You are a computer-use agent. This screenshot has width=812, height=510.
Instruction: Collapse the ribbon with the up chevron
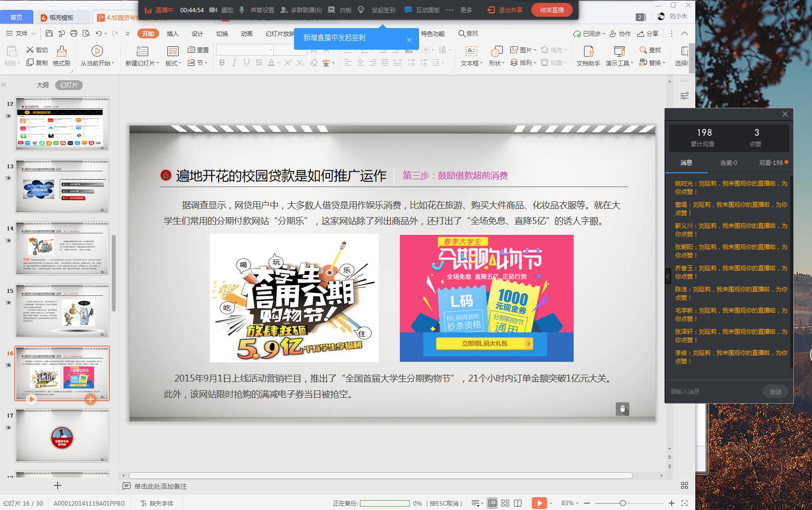pyautogui.click(x=684, y=33)
